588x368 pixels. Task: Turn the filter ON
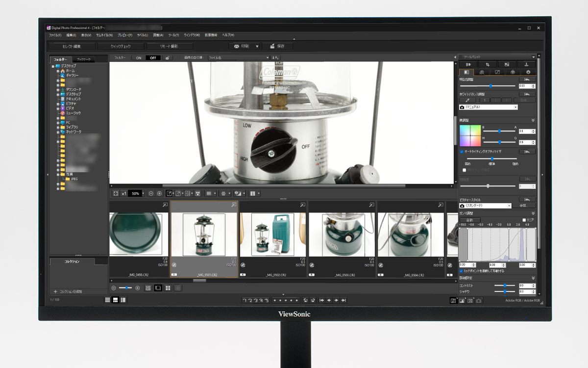(x=139, y=58)
